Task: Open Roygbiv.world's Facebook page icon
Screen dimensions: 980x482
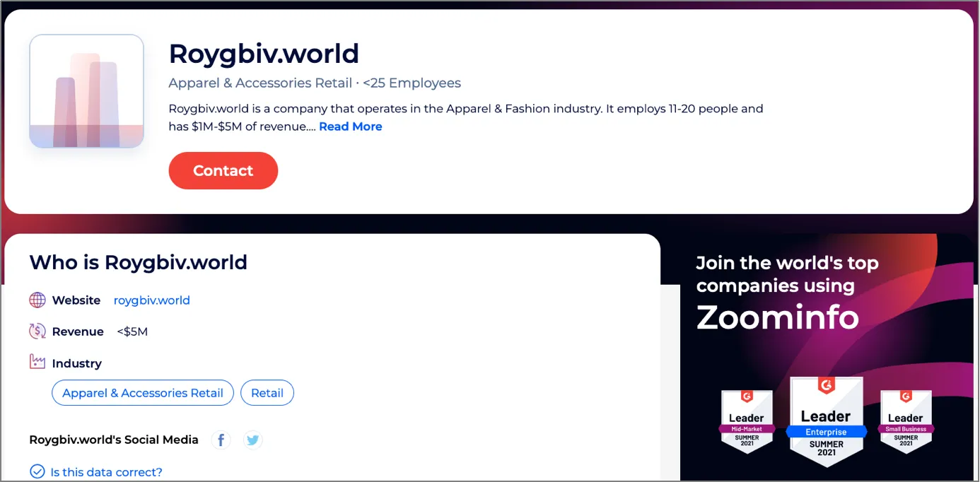Action: (x=221, y=440)
